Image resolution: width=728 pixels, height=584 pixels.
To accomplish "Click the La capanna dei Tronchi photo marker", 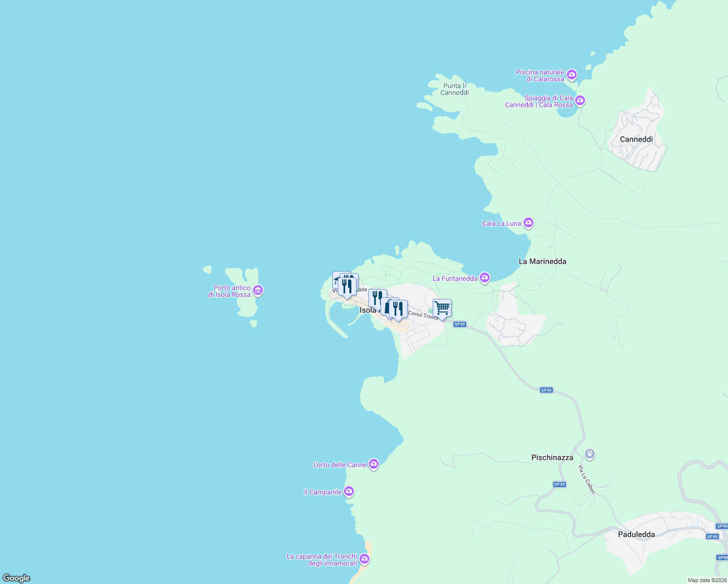I will (x=364, y=559).
